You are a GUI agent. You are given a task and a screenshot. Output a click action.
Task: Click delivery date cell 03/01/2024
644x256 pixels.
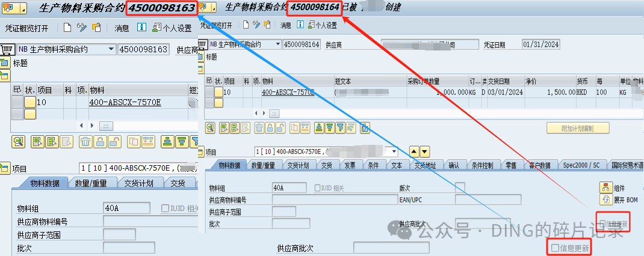point(505,93)
